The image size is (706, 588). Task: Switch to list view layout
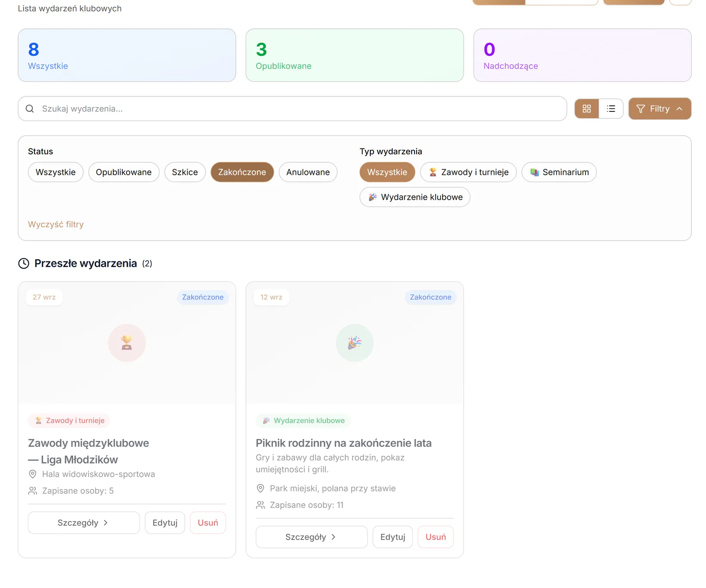610,109
